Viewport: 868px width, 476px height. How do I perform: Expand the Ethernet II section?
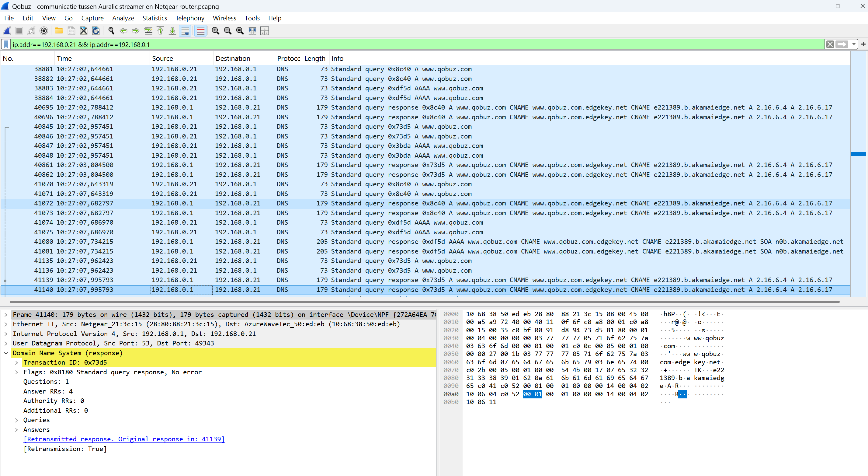6,324
